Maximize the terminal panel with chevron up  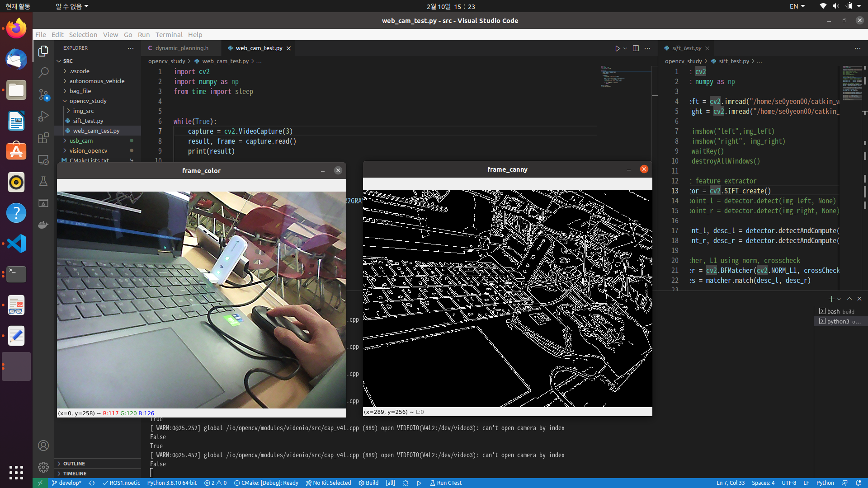click(849, 299)
